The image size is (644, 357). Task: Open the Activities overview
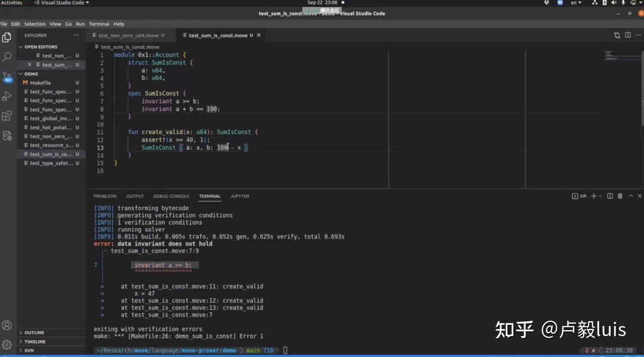click(x=11, y=3)
